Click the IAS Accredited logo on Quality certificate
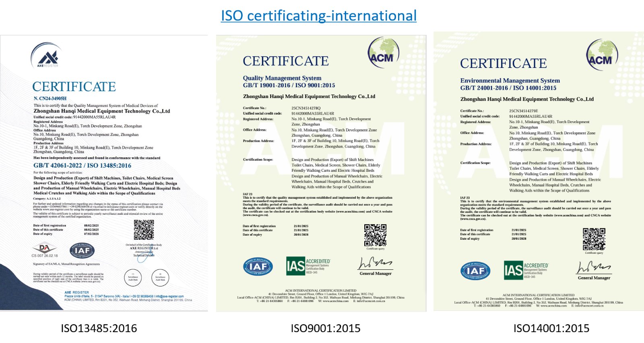This screenshot has height=343, width=644. (308, 266)
